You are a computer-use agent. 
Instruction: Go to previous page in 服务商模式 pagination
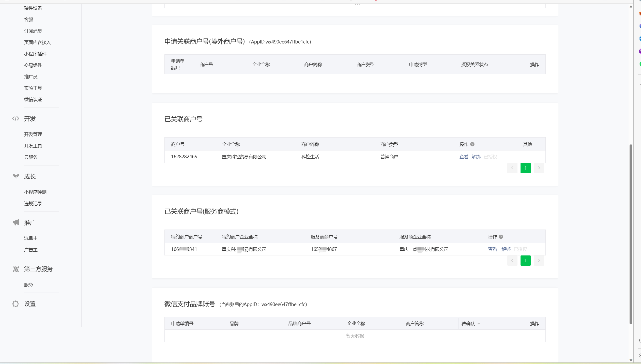512,261
